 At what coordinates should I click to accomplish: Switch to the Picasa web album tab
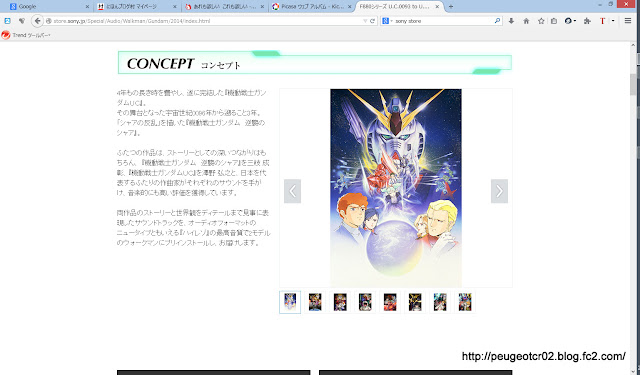[x=312, y=7]
